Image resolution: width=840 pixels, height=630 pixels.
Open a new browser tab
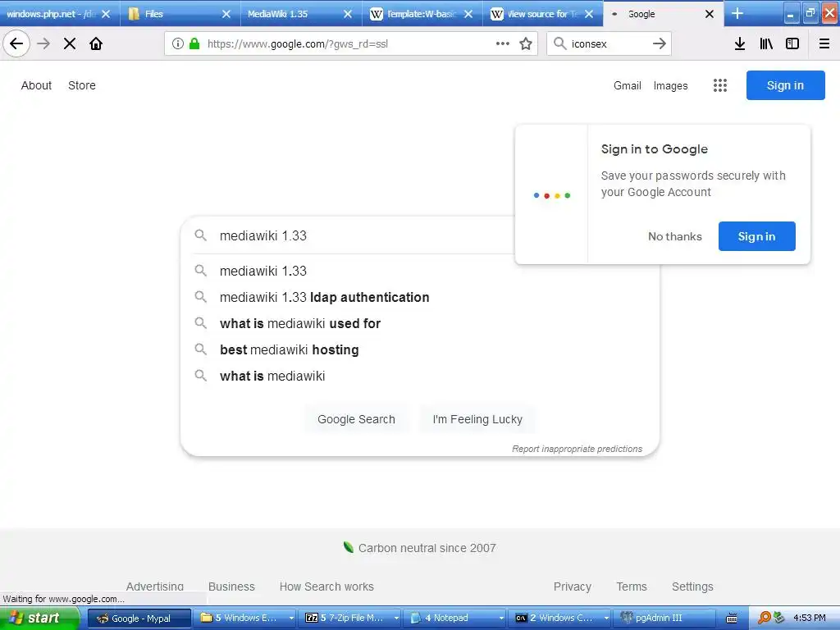point(737,13)
